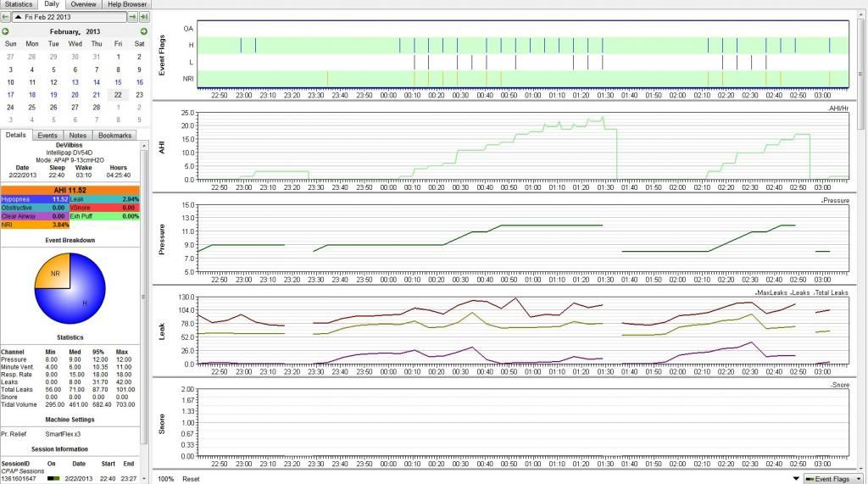The height and width of the screenshot is (484, 868).
Task: Click the Reset zoom button
Action: pyautogui.click(x=191, y=479)
